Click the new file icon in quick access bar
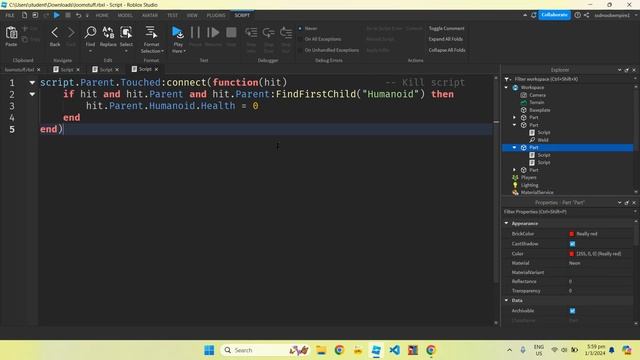 point(24,15)
